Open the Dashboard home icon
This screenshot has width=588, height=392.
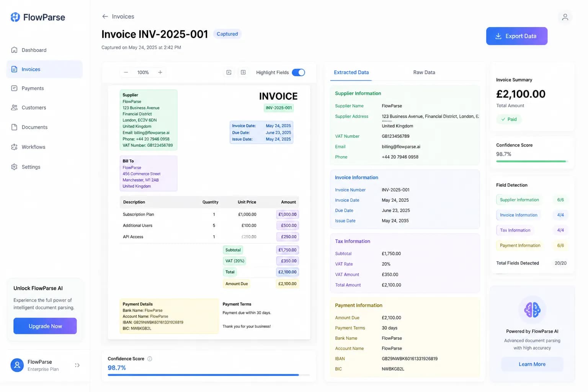click(14, 50)
